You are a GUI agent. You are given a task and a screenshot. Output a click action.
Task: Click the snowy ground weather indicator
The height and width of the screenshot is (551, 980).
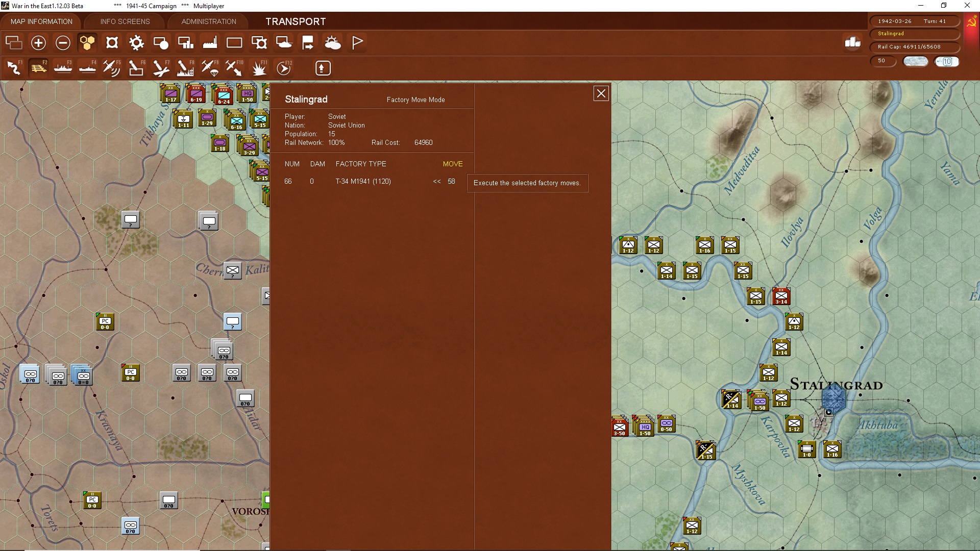click(916, 61)
